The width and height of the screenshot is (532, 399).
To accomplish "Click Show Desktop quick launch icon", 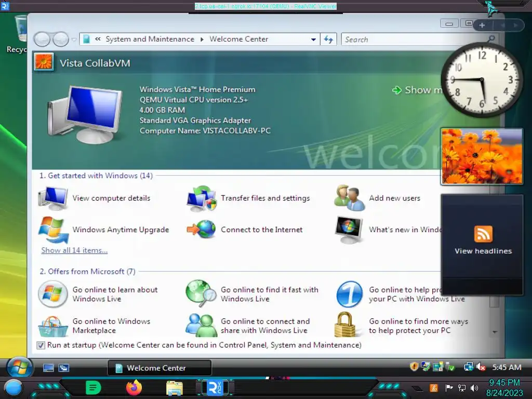I will pos(48,368).
